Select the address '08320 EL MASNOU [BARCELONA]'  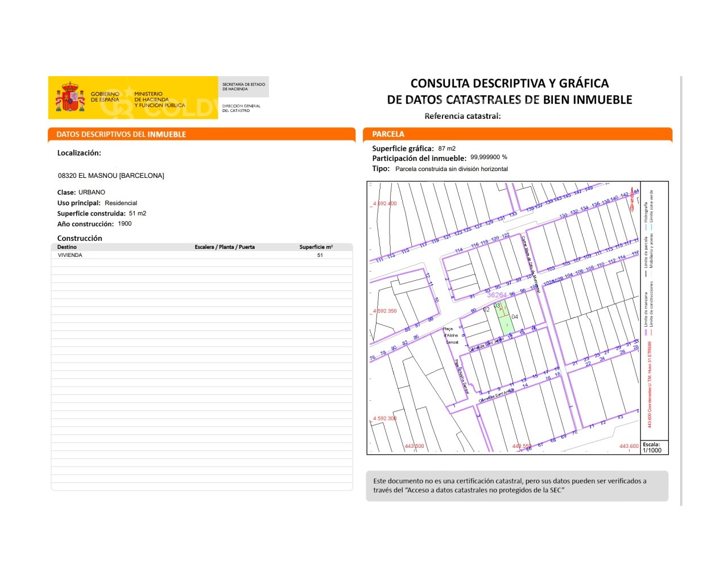(x=111, y=176)
